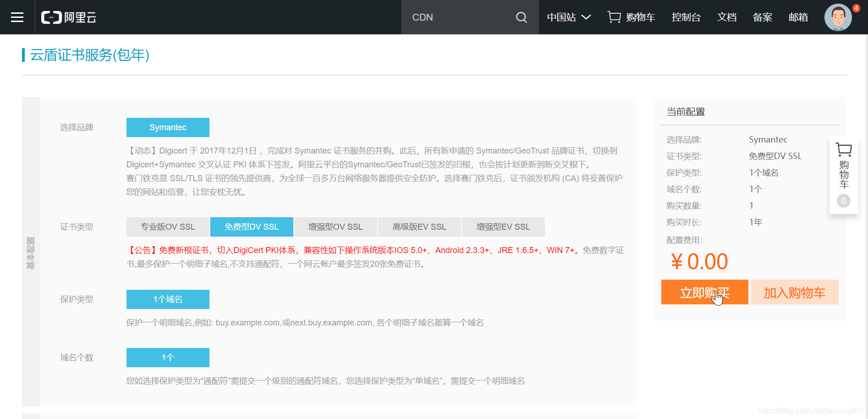Click the search magnifier icon
Viewport: 868px width, 419px height.
pos(522,17)
